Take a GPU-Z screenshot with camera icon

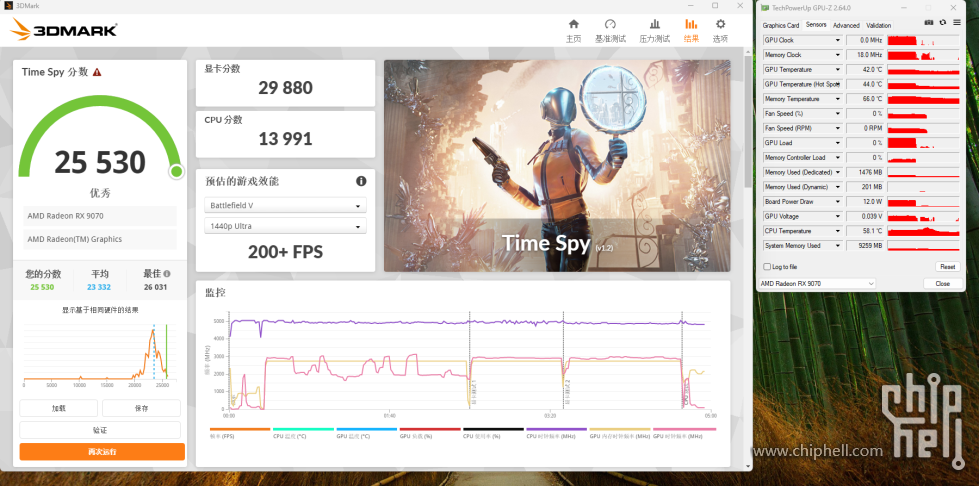[928, 22]
